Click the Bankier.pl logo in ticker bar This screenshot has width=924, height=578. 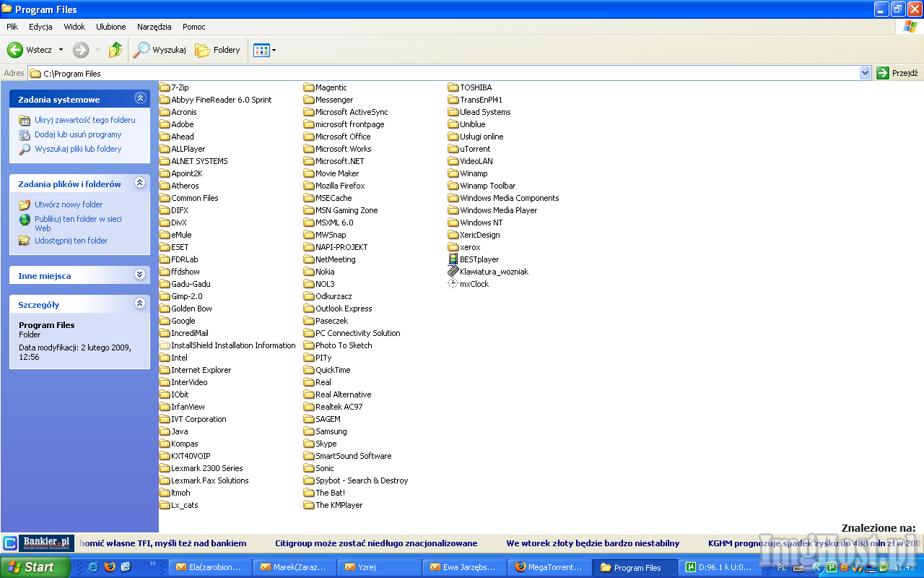click(x=48, y=543)
